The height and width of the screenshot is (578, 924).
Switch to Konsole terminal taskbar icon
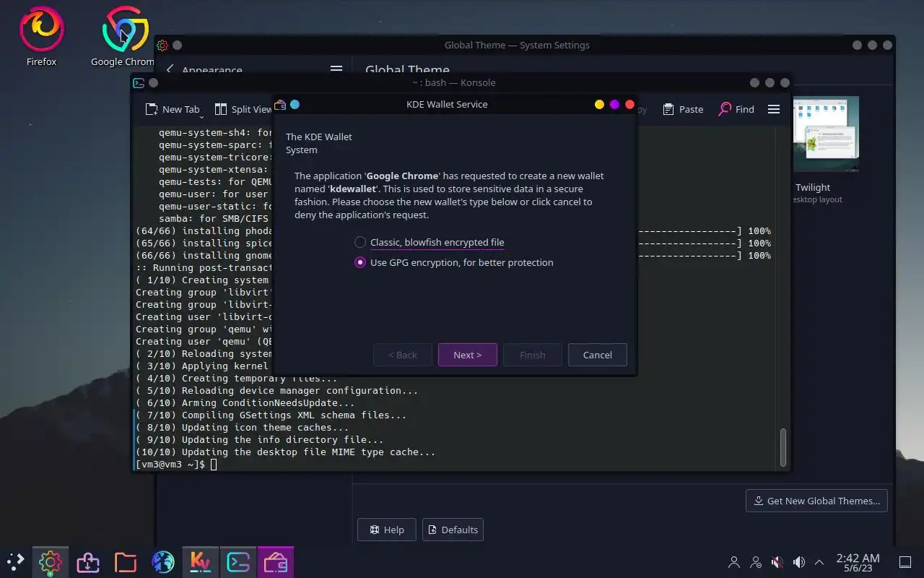pyautogui.click(x=237, y=561)
